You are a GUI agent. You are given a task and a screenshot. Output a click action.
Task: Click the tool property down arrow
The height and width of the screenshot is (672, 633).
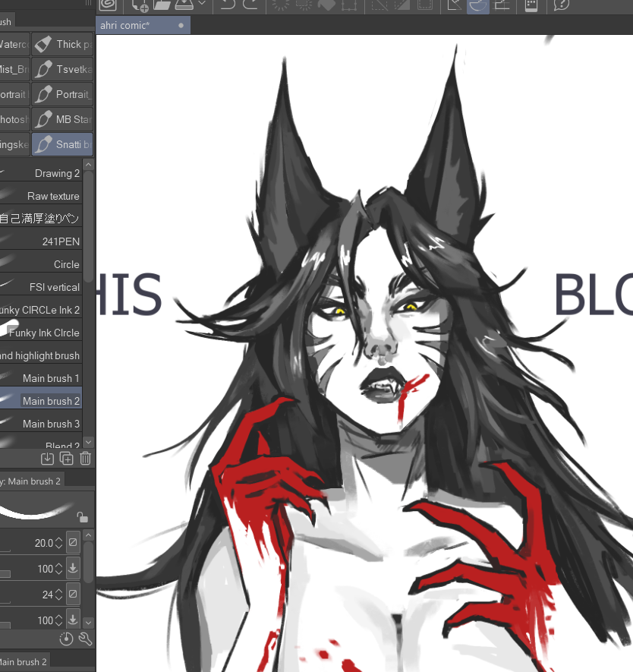(x=88, y=622)
